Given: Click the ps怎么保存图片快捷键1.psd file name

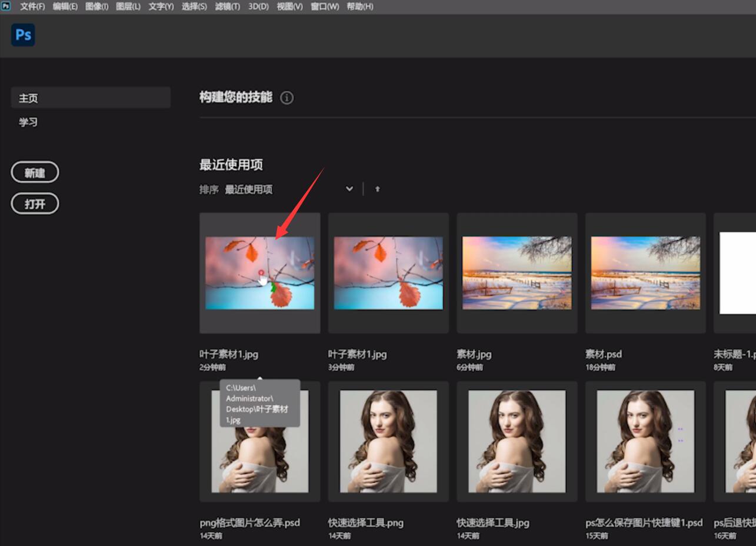Looking at the screenshot, I should pyautogui.click(x=644, y=522).
